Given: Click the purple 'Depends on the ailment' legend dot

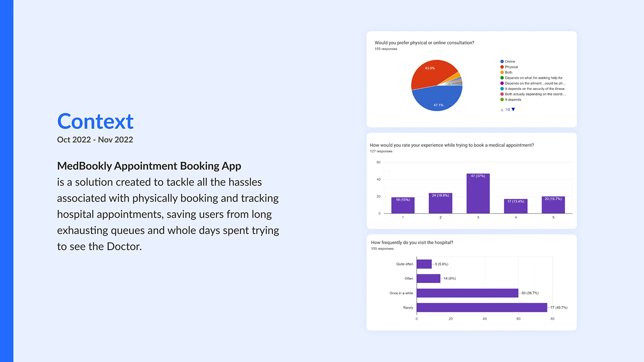Looking at the screenshot, I should tap(502, 83).
